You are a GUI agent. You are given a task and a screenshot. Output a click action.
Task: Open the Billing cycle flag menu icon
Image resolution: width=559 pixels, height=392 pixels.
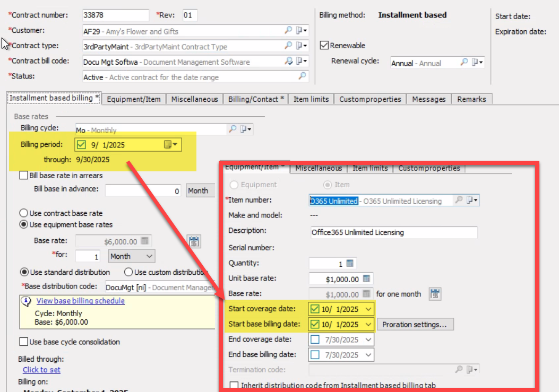click(246, 129)
